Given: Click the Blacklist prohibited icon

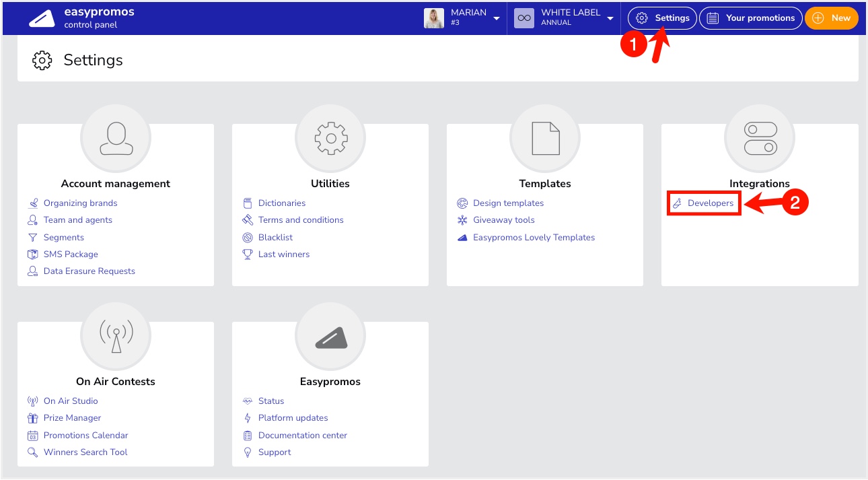Looking at the screenshot, I should (247, 238).
